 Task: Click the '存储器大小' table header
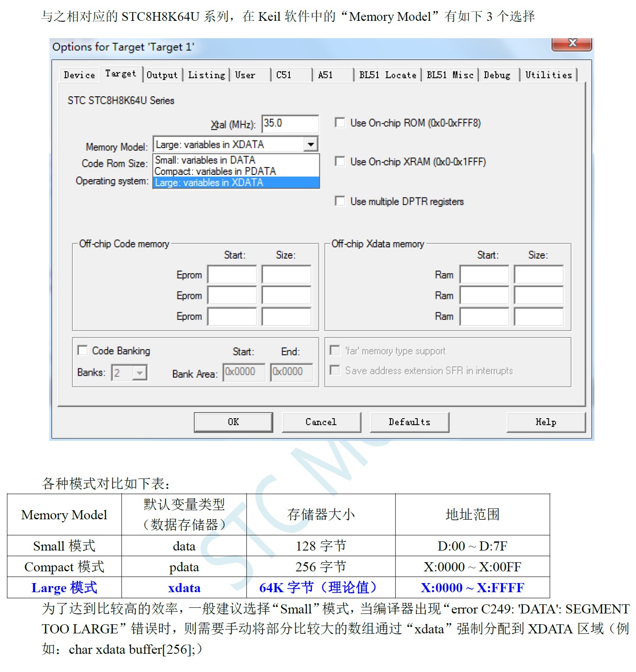321,515
